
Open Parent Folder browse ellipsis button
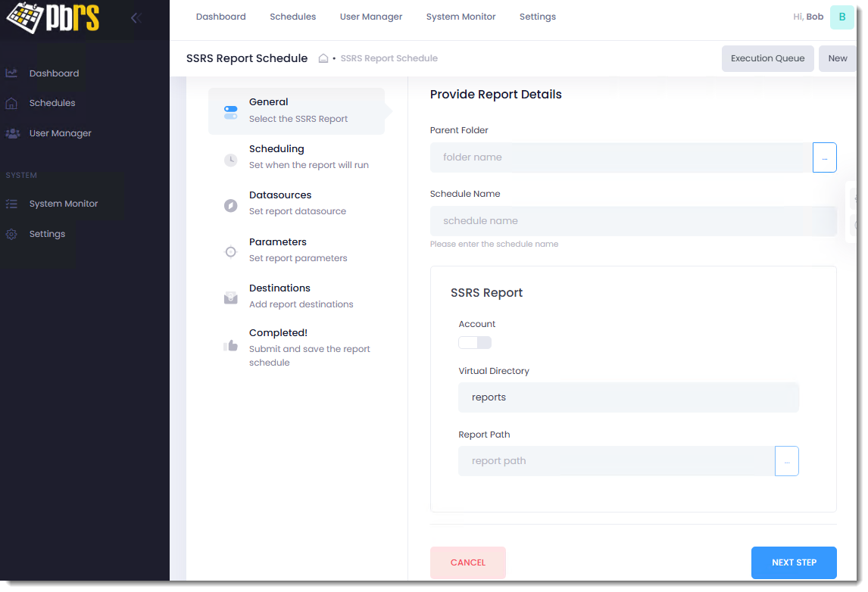coord(824,157)
